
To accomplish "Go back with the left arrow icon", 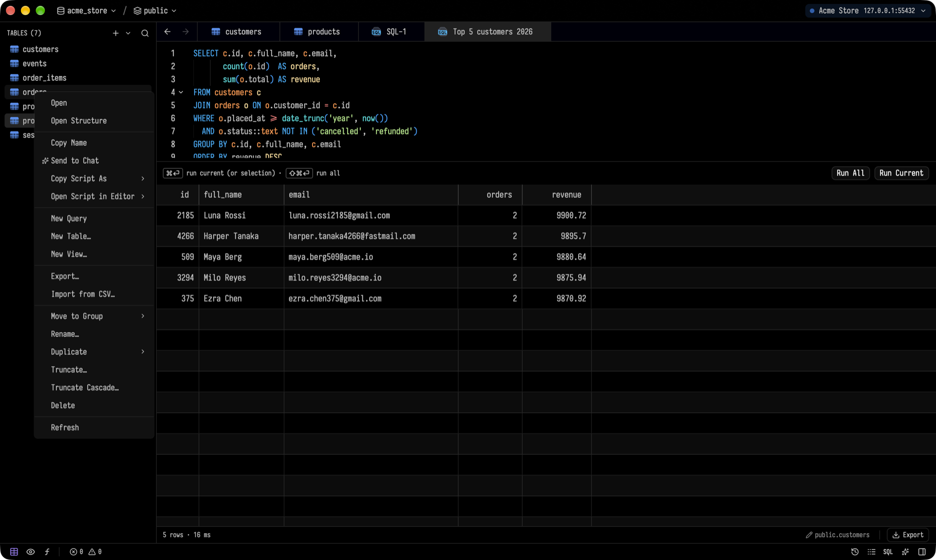I will (167, 32).
